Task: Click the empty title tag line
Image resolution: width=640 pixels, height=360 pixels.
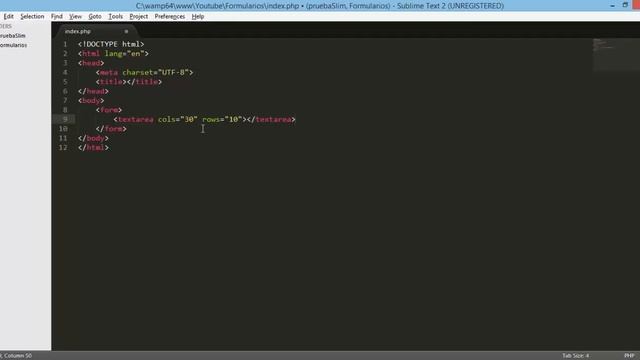Action: [129, 82]
